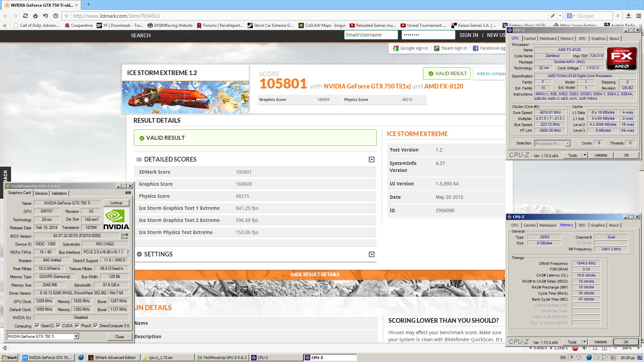This screenshot has height=362, width=644.
Task: Bookmark this page with the star in address bar
Action: [x=66, y=16]
